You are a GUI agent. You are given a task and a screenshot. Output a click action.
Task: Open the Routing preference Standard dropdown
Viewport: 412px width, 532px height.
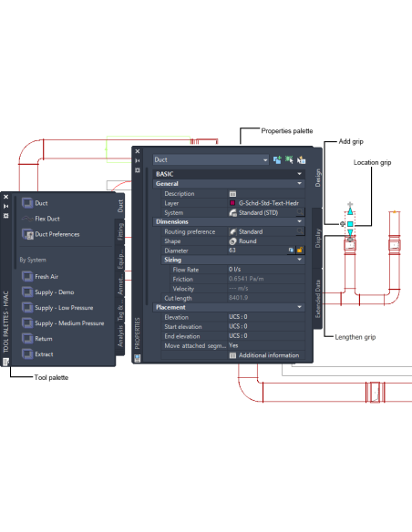(x=262, y=231)
